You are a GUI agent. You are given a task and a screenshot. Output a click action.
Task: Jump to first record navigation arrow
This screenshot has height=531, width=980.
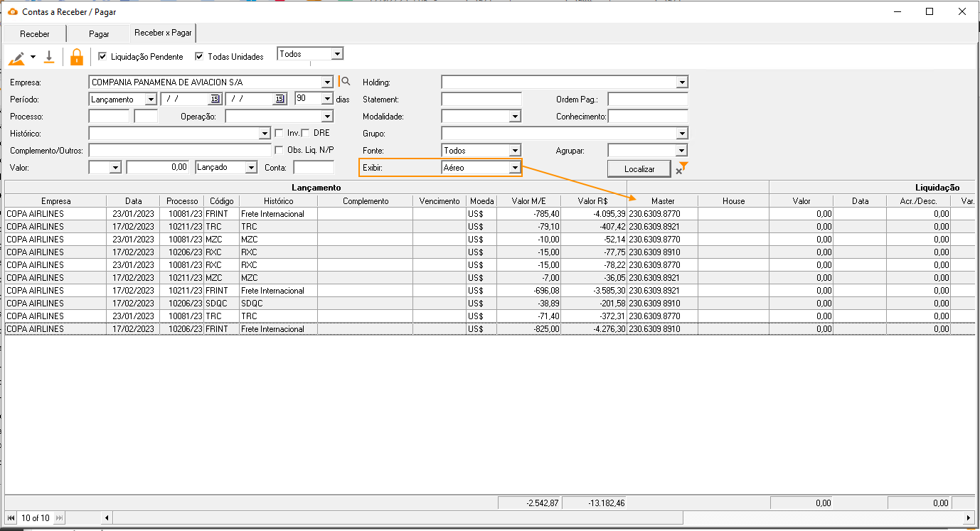coord(11,518)
